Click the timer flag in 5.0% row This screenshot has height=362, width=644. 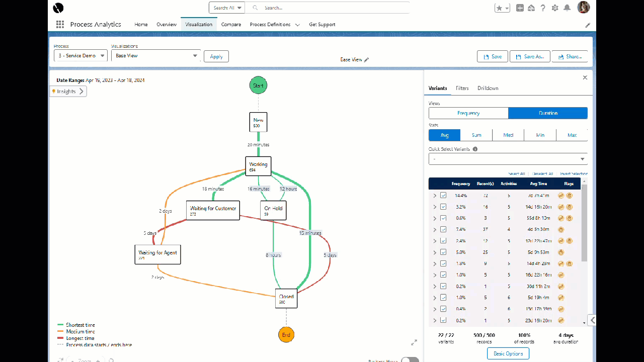[561, 252]
